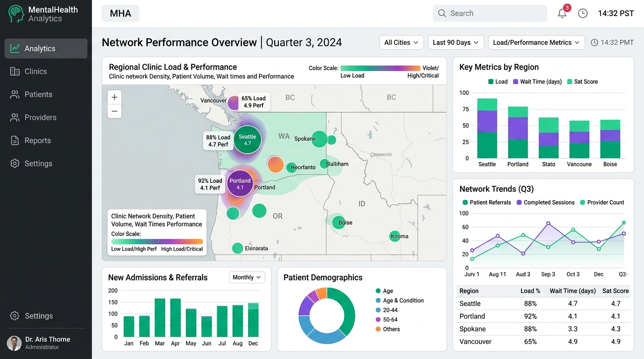The height and width of the screenshot is (359, 644).
Task: Expand the Load/Performance Metrics dropdown
Action: tap(536, 43)
